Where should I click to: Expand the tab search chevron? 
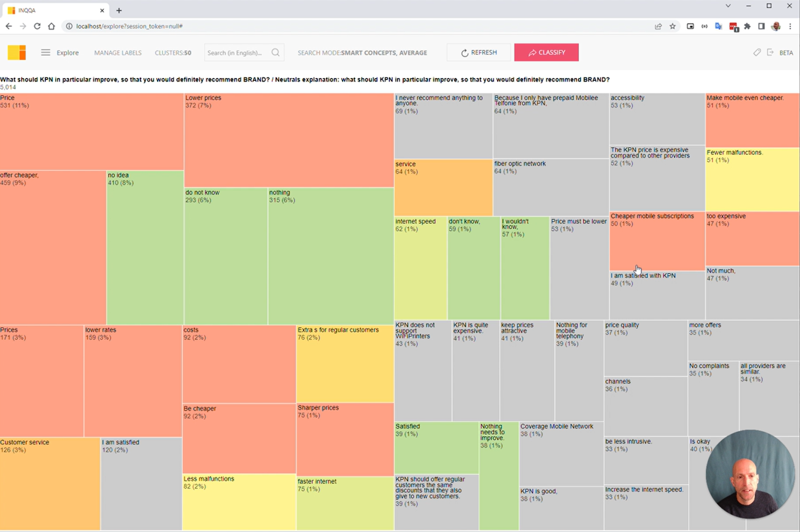click(x=728, y=6)
